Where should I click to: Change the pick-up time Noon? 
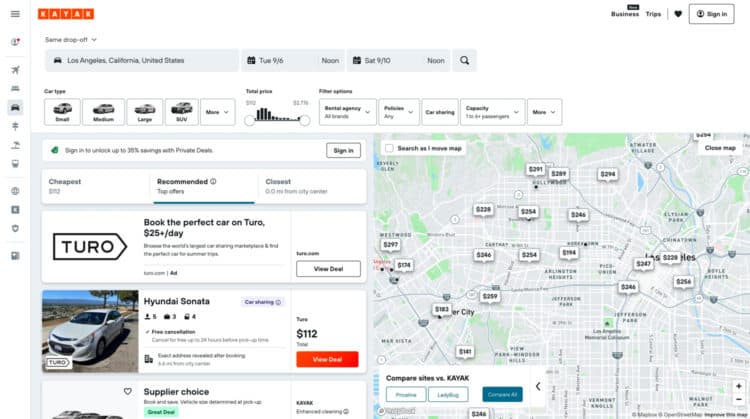pyautogui.click(x=330, y=61)
